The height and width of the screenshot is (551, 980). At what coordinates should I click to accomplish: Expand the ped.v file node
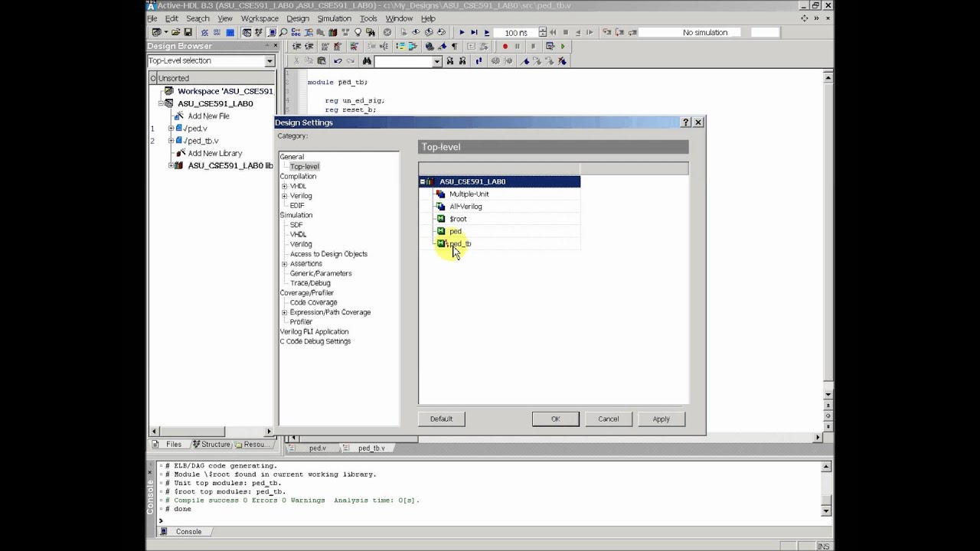point(171,129)
